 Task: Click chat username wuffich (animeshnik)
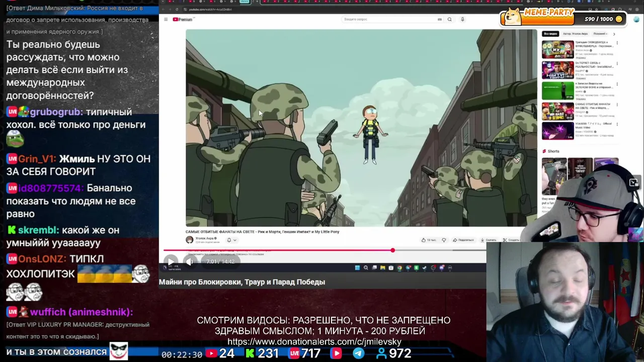(x=81, y=312)
